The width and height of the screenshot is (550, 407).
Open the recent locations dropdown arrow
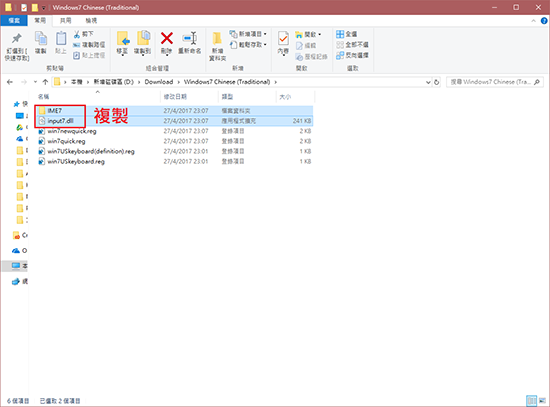(x=35, y=82)
